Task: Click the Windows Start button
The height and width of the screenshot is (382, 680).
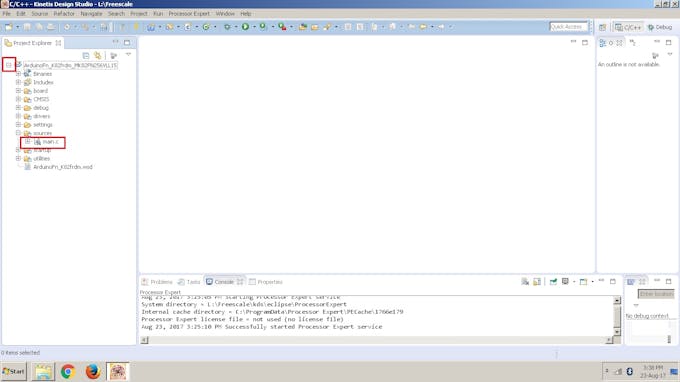Action: coord(14,372)
